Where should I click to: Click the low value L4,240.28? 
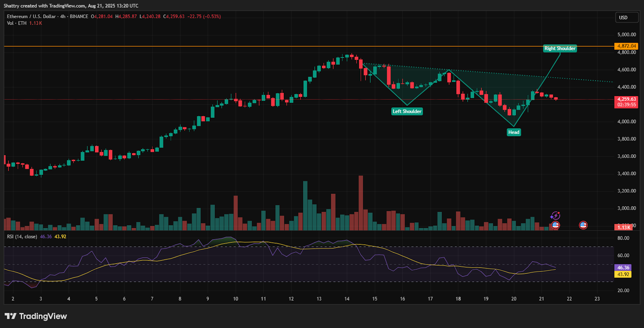coord(150,16)
